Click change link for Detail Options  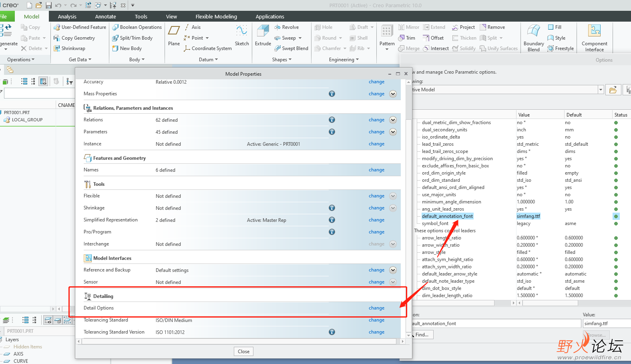pos(376,308)
